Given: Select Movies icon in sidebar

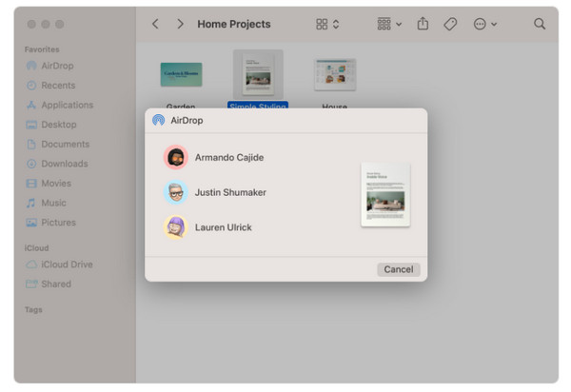Looking at the screenshot, I should coord(31,183).
